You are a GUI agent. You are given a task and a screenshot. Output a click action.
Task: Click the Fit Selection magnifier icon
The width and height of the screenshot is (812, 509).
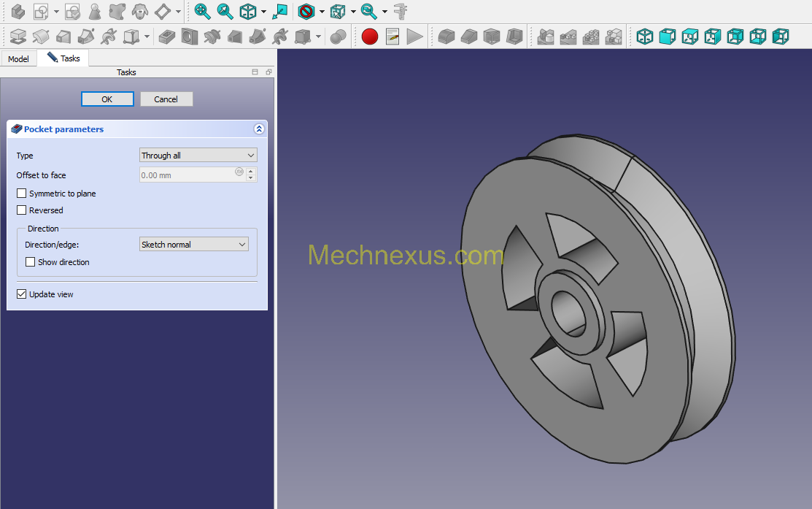(x=225, y=12)
